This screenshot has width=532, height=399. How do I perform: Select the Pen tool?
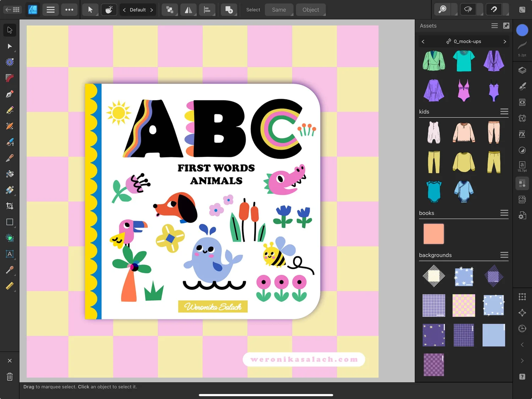(10, 94)
